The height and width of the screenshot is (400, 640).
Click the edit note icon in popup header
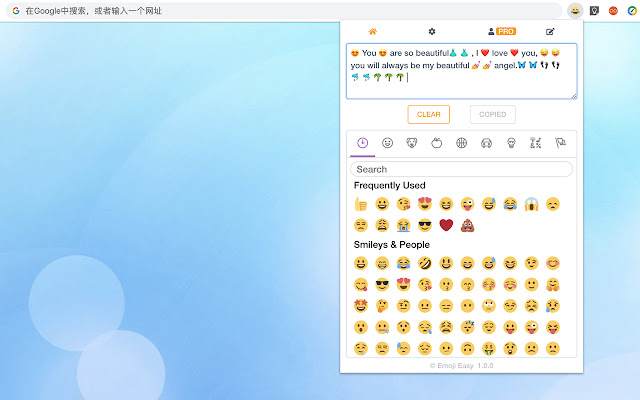tap(550, 31)
